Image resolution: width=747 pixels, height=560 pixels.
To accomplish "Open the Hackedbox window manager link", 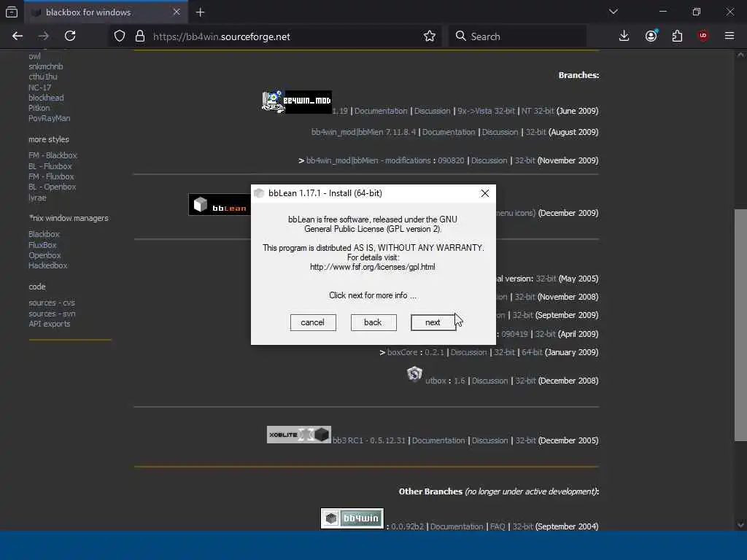I will pyautogui.click(x=47, y=265).
